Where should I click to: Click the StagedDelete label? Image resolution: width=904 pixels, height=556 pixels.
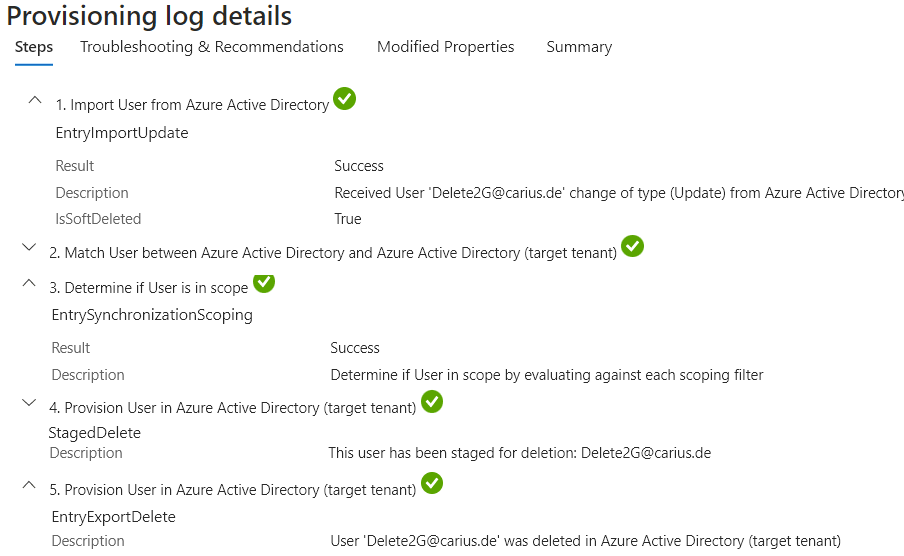coord(95,433)
